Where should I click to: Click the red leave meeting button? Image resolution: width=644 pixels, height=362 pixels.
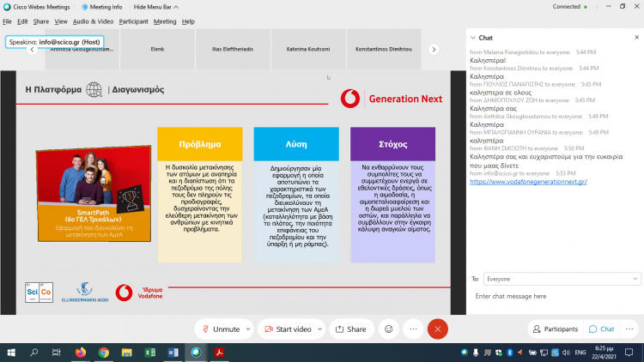[437, 329]
